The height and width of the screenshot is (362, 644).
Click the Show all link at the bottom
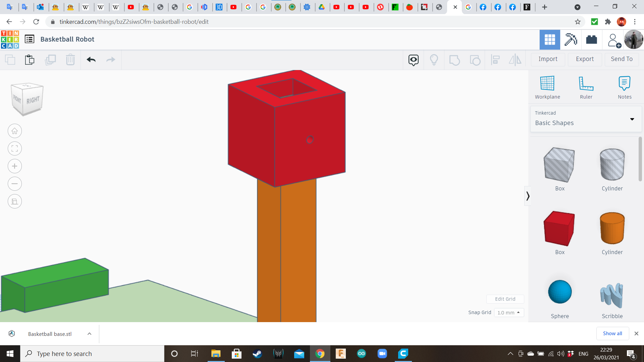click(612, 333)
